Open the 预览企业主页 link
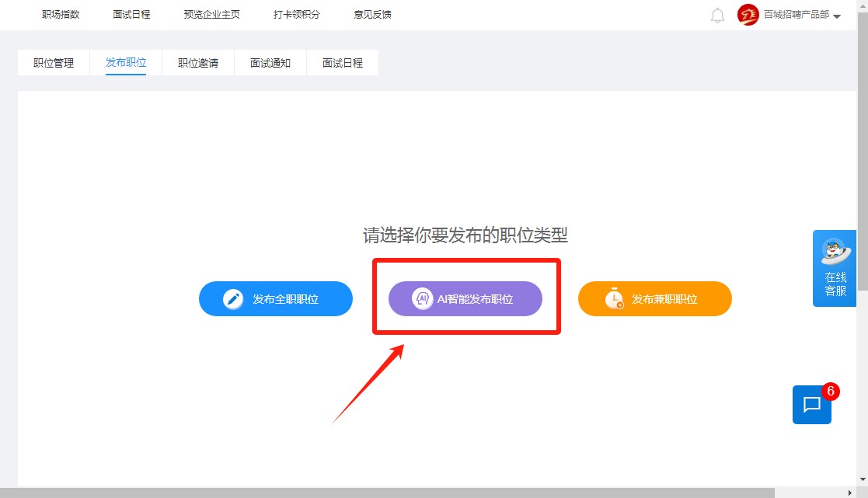This screenshot has height=498, width=868. (212, 15)
